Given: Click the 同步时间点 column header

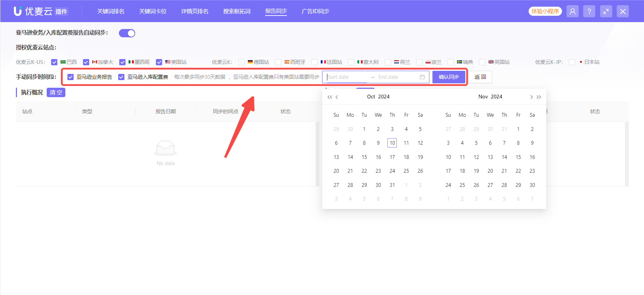Looking at the screenshot, I should pos(226,112).
